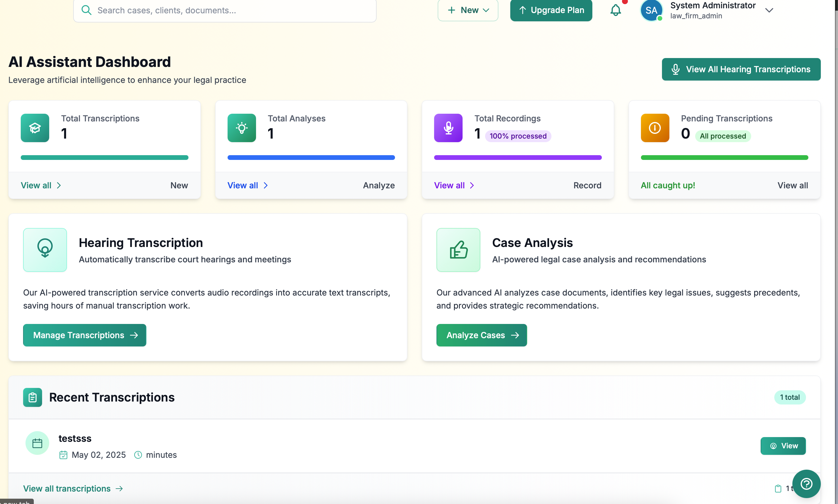Expand the New dropdown menu
This screenshot has width=838, height=504.
(x=468, y=10)
